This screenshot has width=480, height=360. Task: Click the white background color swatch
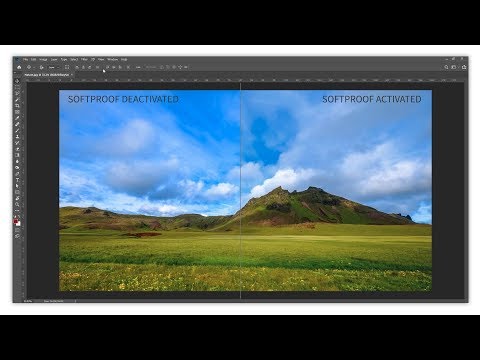point(18,224)
